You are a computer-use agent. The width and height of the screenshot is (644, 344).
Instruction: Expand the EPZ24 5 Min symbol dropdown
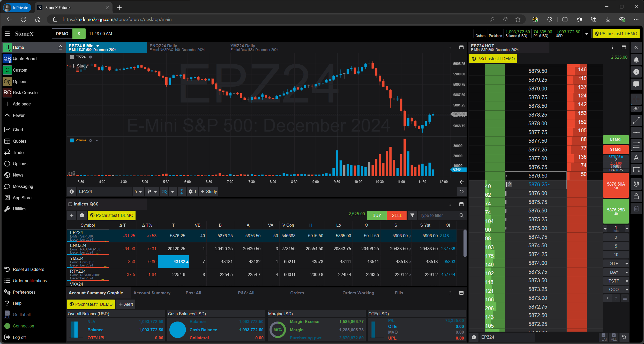click(x=98, y=46)
